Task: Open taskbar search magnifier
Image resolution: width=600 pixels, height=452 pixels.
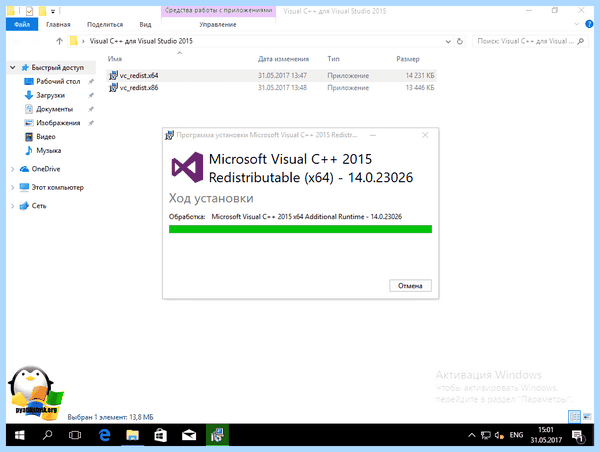Action: 47,435
